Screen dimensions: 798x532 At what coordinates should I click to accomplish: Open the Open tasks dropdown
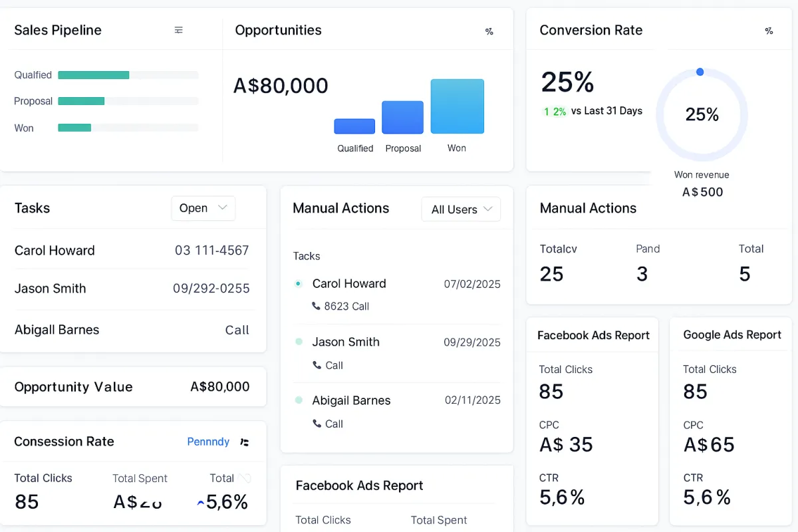(x=203, y=208)
